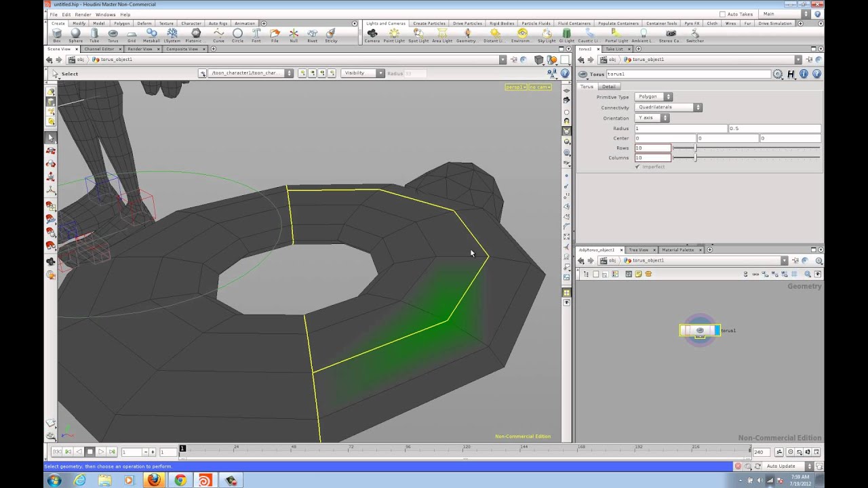Screen dimensions: 868x488
Task: Add a Null from the shelf
Action: 294,35
